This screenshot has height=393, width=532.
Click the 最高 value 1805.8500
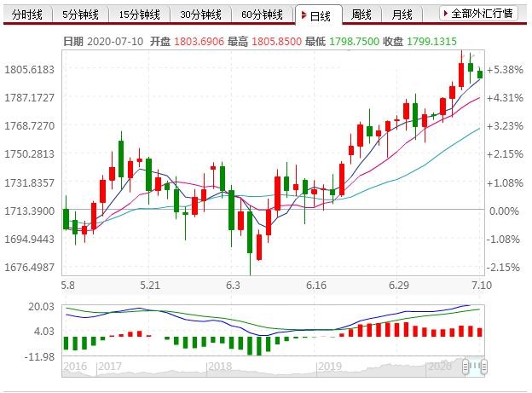coord(276,42)
